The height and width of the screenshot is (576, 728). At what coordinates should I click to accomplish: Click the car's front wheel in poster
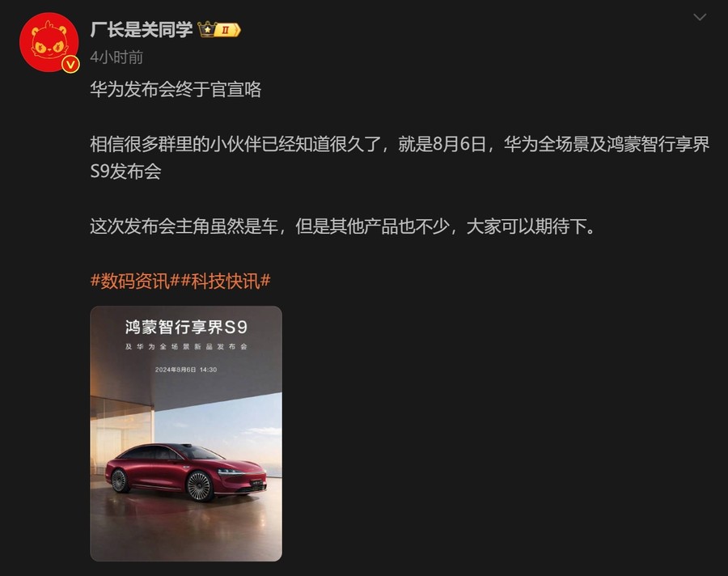[200, 486]
